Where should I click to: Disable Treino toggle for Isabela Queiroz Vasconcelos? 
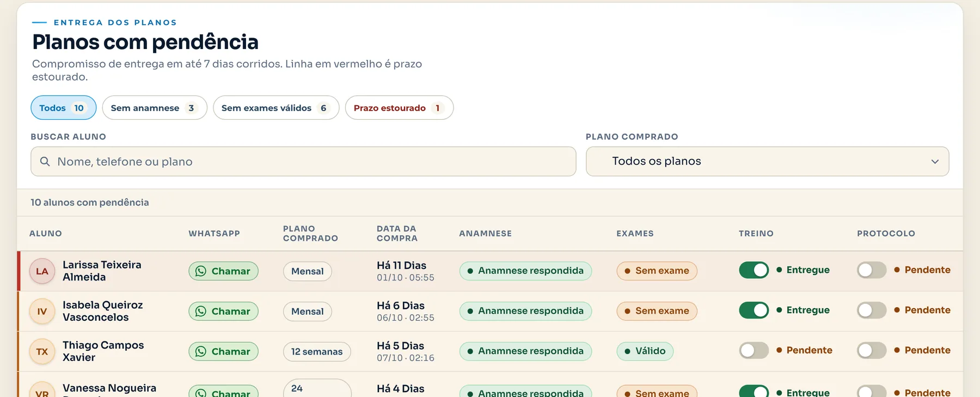click(754, 310)
